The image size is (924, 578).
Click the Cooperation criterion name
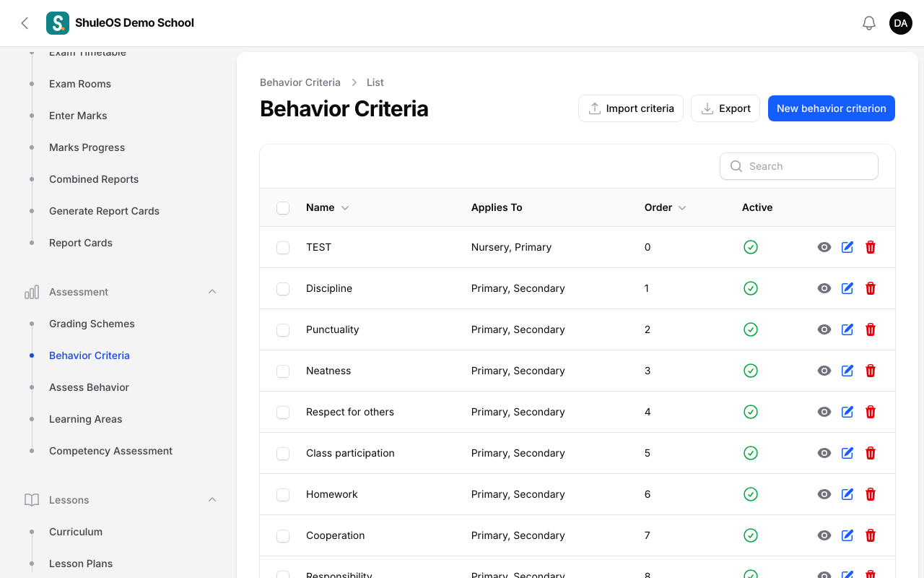point(336,535)
